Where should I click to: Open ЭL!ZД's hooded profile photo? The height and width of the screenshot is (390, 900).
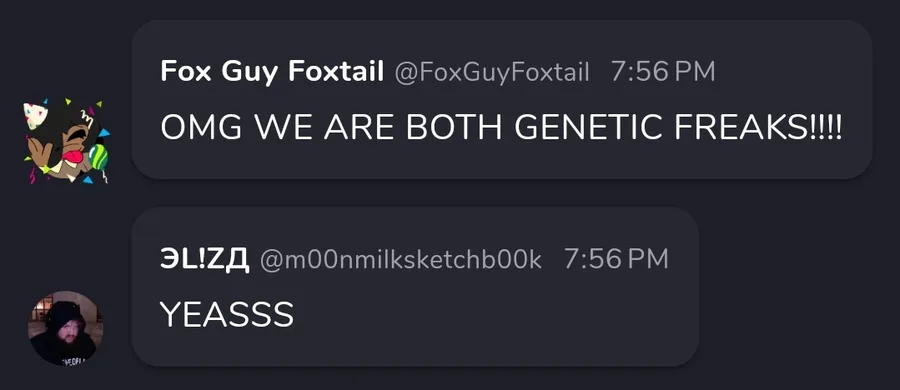click(66, 328)
